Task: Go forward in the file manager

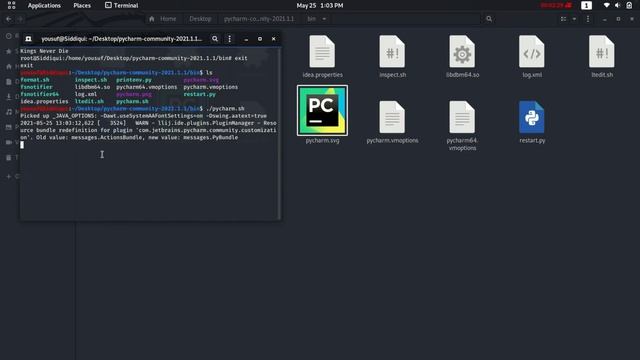Action: click(x=20, y=19)
